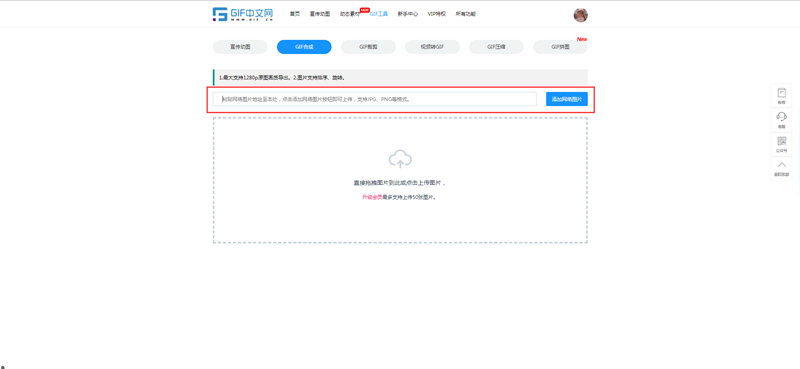Click the cloud upload icon

401,159
